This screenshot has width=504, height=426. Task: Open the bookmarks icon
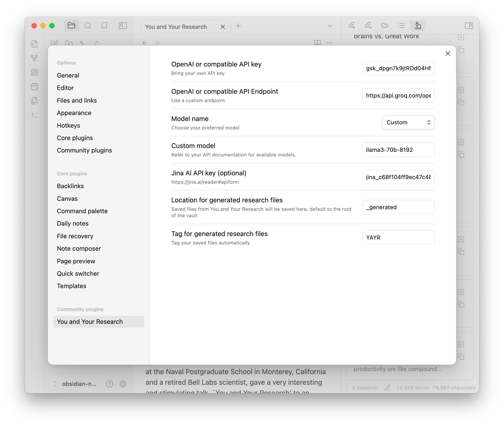pos(104,25)
